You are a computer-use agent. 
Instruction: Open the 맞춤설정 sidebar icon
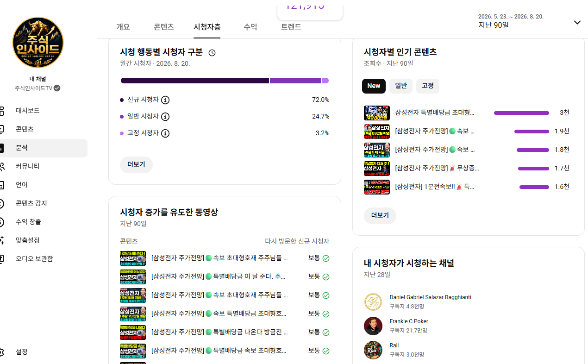coord(1,240)
